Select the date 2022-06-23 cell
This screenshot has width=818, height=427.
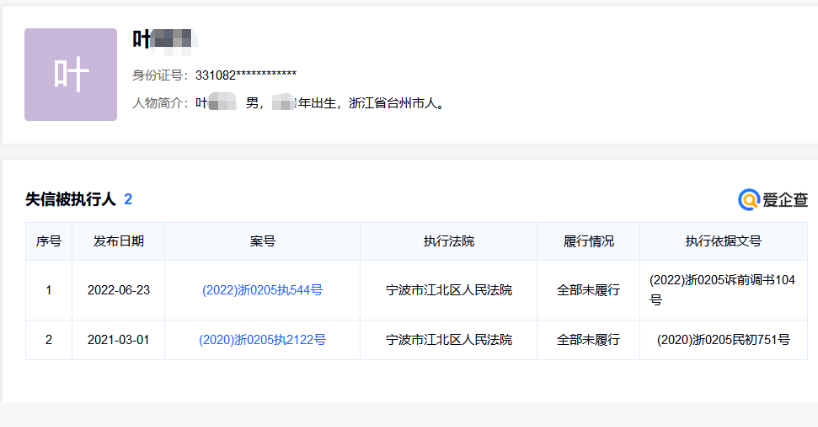(118, 290)
